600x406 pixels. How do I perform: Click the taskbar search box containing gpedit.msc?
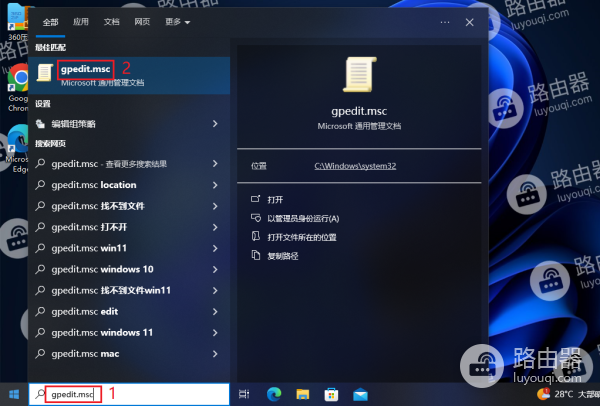point(129,394)
